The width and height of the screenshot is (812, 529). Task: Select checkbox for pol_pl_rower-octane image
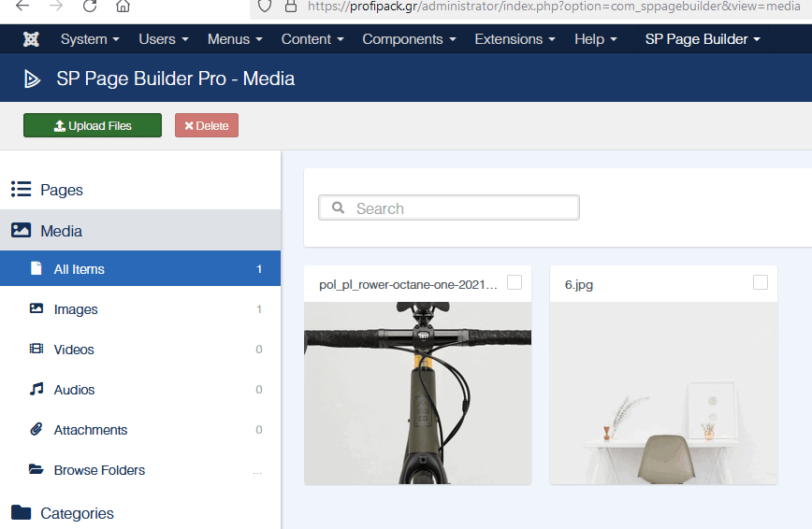[x=515, y=282]
